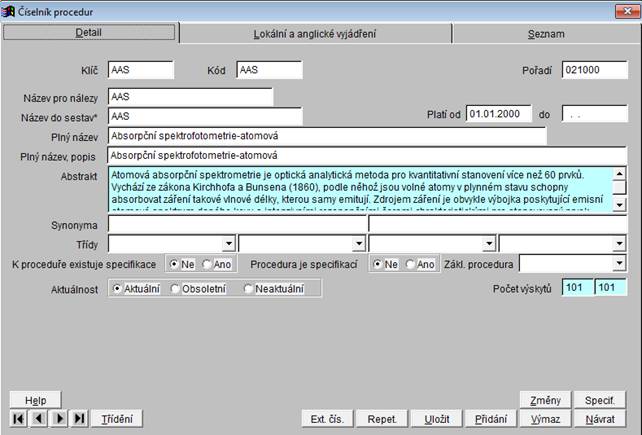Viewport: 642px width, 435px height.
Task: Click next record navigation arrow
Action: click(x=59, y=418)
